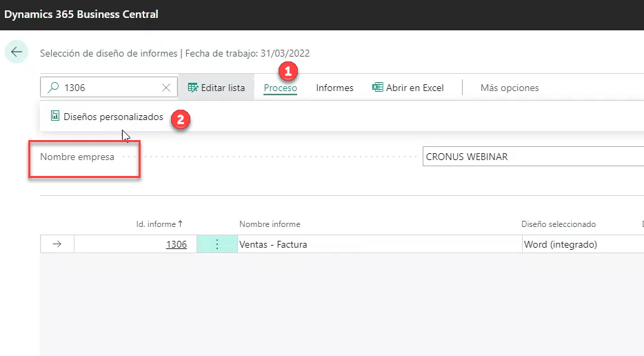Click the CRONUS WEBINAR company name field
The width and height of the screenshot is (644, 356).
531,157
